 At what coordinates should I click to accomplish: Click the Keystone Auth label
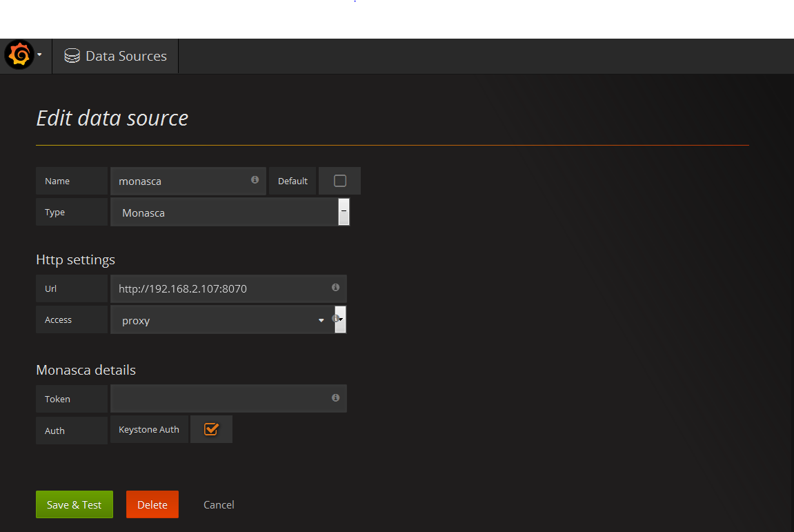[149, 429]
